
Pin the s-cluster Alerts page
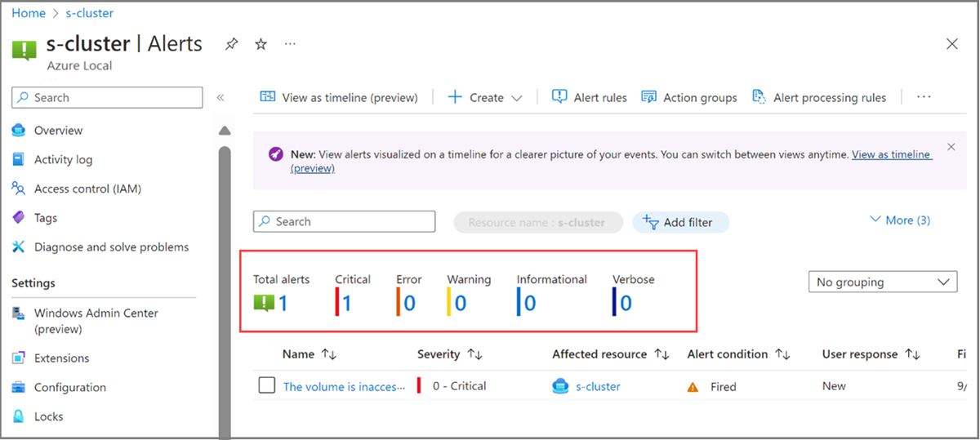tap(231, 45)
